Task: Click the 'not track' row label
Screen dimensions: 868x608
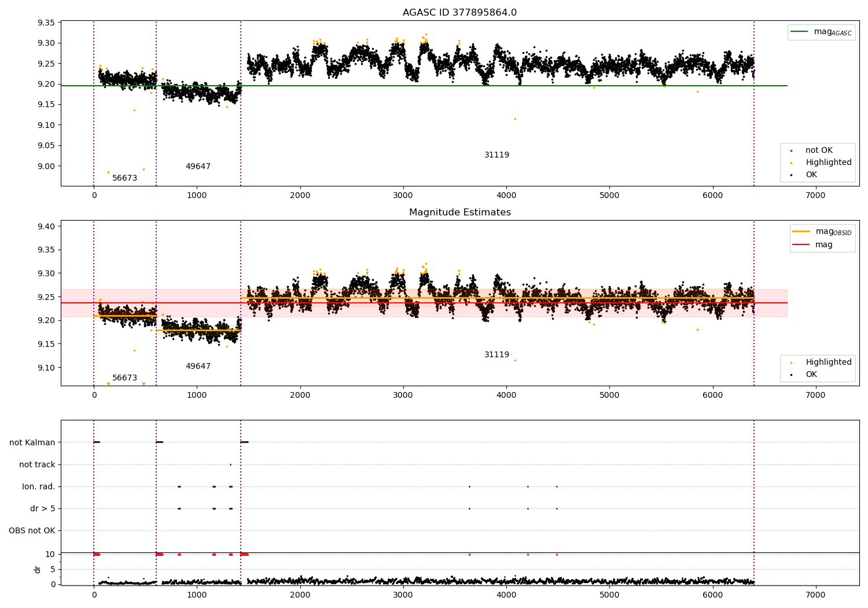Action: click(37, 464)
